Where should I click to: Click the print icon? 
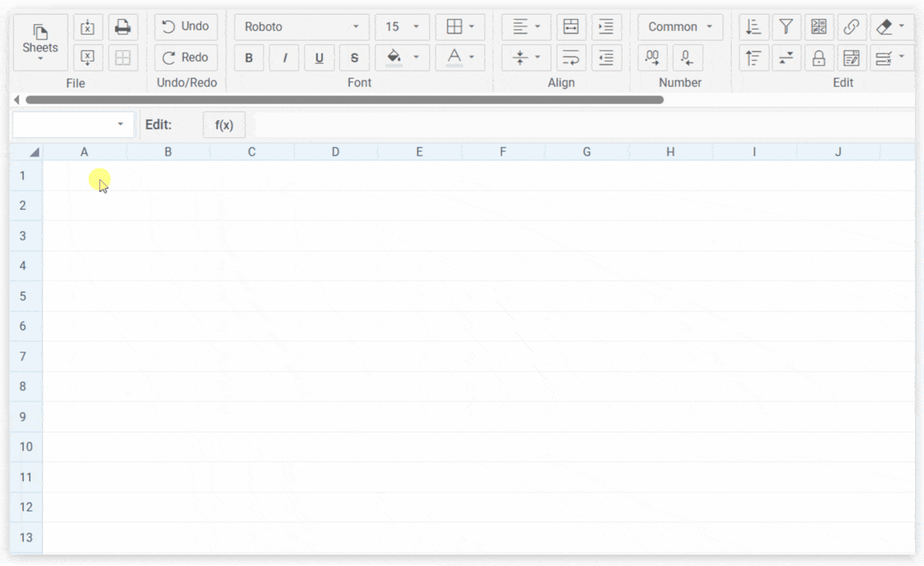(123, 28)
